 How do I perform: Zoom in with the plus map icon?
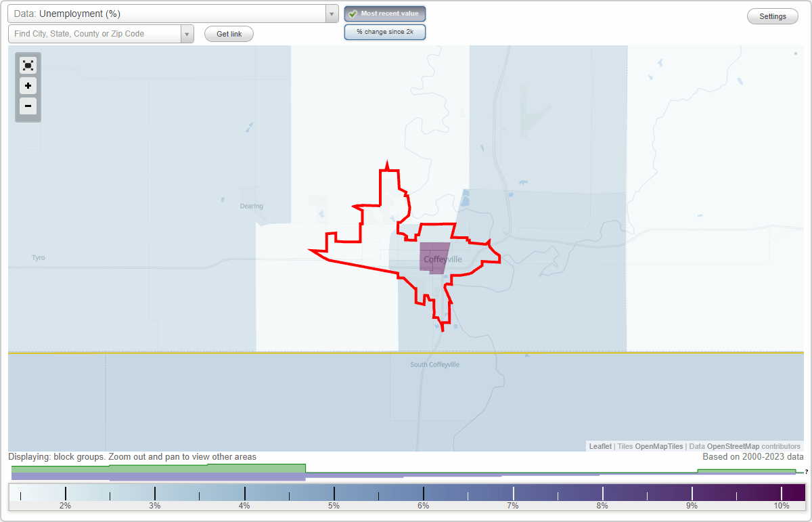point(28,86)
